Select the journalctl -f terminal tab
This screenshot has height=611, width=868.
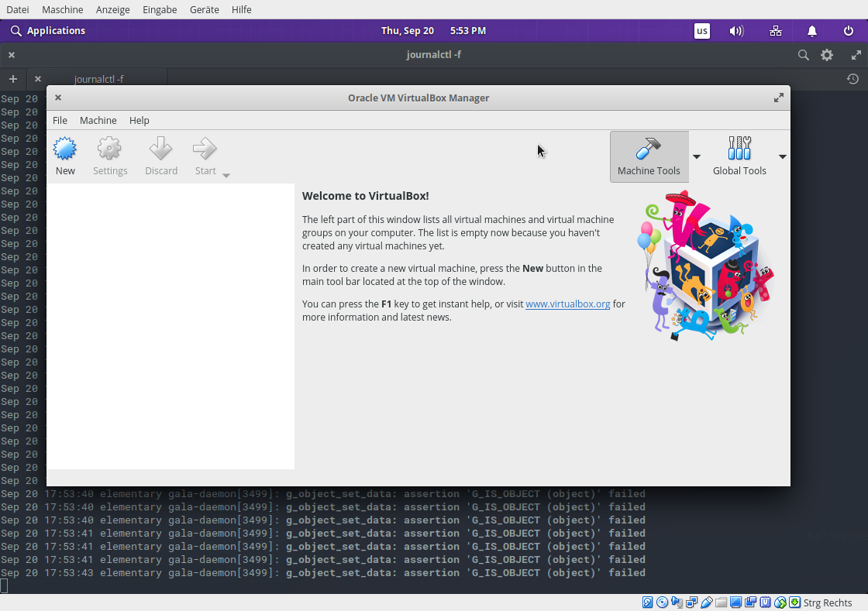[98, 79]
